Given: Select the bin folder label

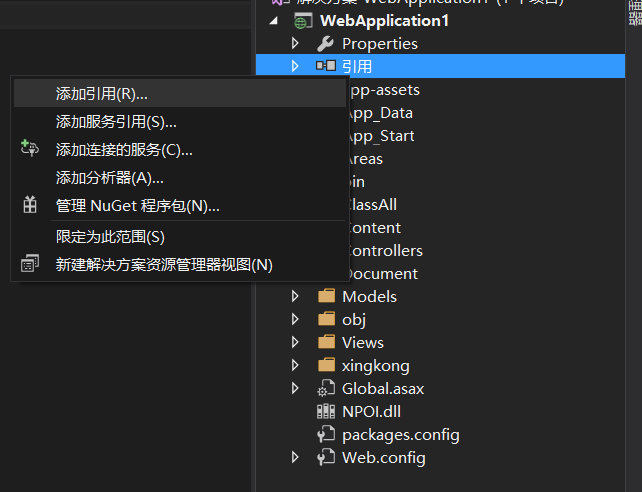Looking at the screenshot, I should [x=356, y=182].
